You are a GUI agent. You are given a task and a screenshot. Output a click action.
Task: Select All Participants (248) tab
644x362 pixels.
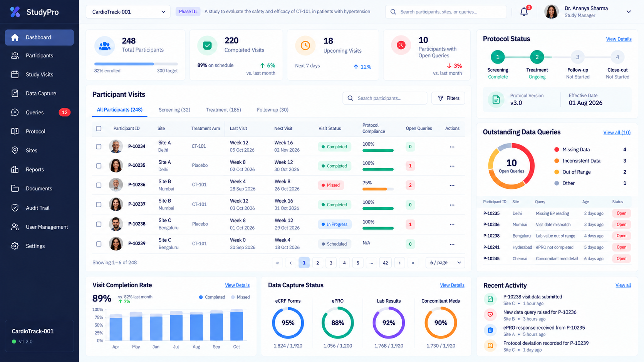[120, 110]
